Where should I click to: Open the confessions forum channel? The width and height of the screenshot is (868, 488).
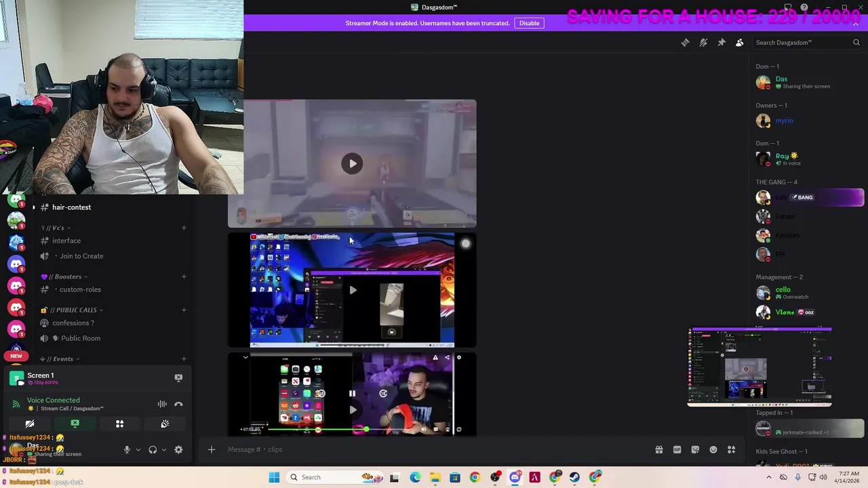73,323
